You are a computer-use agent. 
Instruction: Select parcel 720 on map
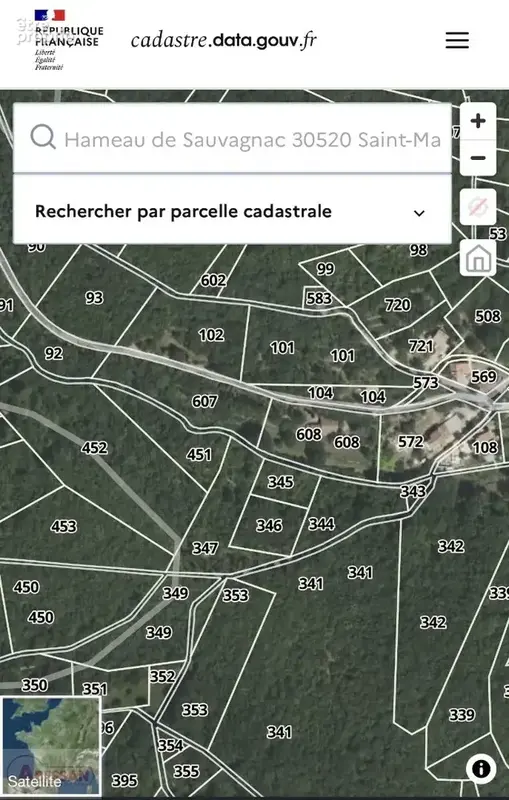(397, 305)
